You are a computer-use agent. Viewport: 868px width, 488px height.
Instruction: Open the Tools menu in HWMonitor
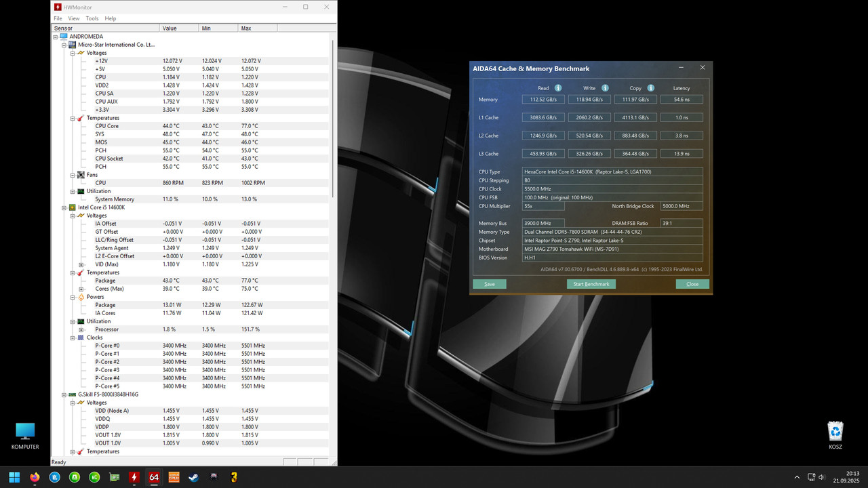tap(92, 18)
